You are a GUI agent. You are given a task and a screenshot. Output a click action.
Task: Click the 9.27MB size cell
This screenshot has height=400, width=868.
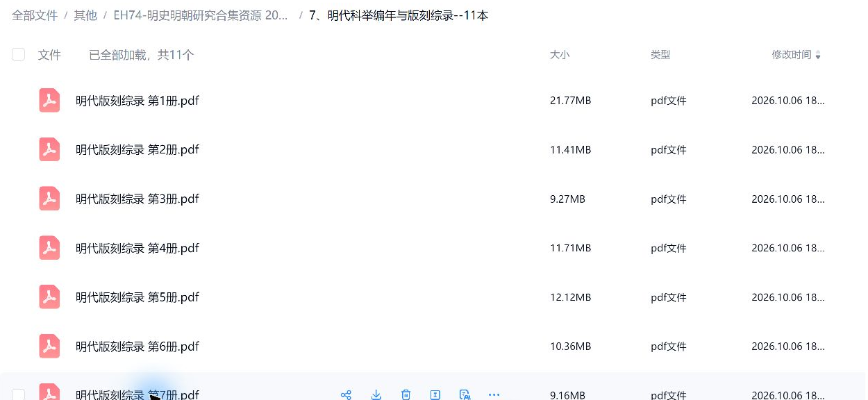pos(567,199)
